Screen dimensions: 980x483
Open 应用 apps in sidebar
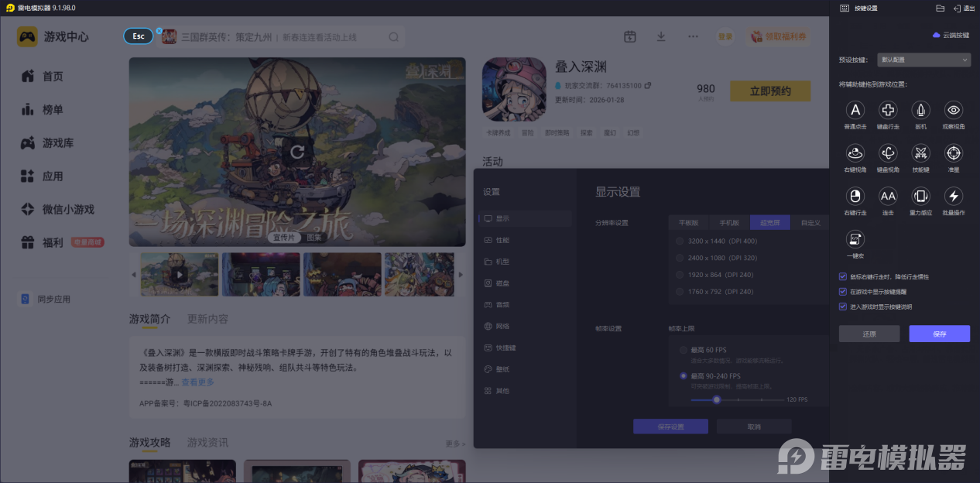pyautogui.click(x=42, y=176)
